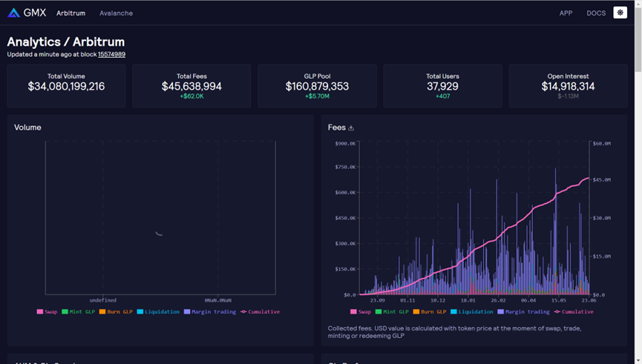642x364 pixels.
Task: Click the GLP Pool value $160,879,353
Action: pos(318,86)
